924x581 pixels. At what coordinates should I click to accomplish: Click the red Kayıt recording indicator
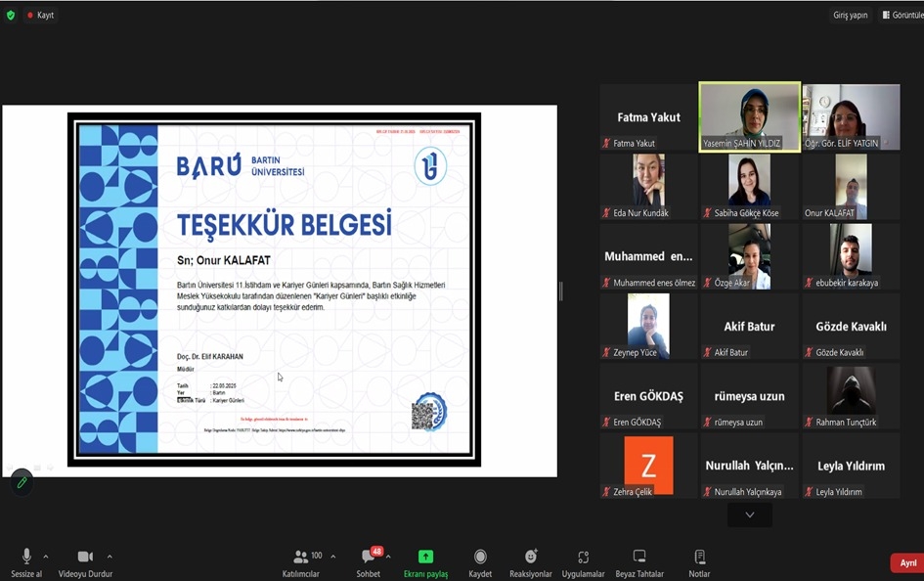pyautogui.click(x=40, y=16)
